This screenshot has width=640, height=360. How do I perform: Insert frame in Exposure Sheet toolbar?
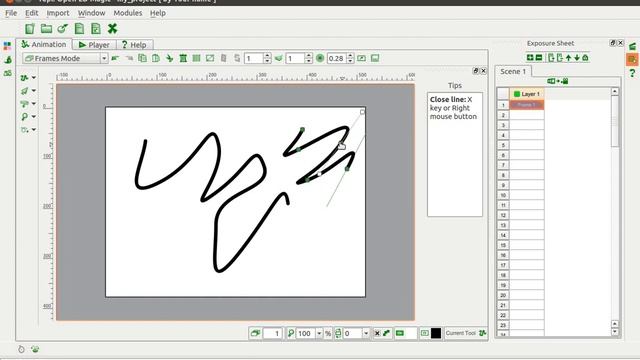coord(551,58)
